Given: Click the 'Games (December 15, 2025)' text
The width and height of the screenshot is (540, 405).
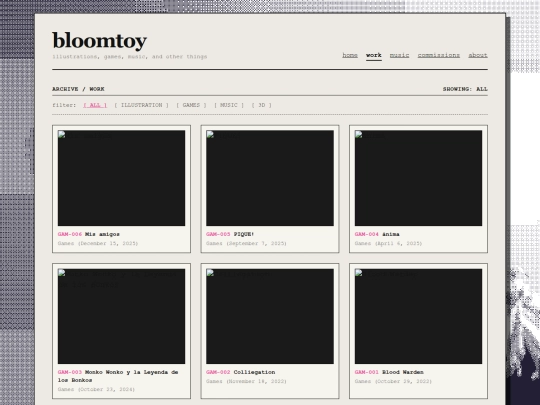Looking at the screenshot, I should 98,243.
